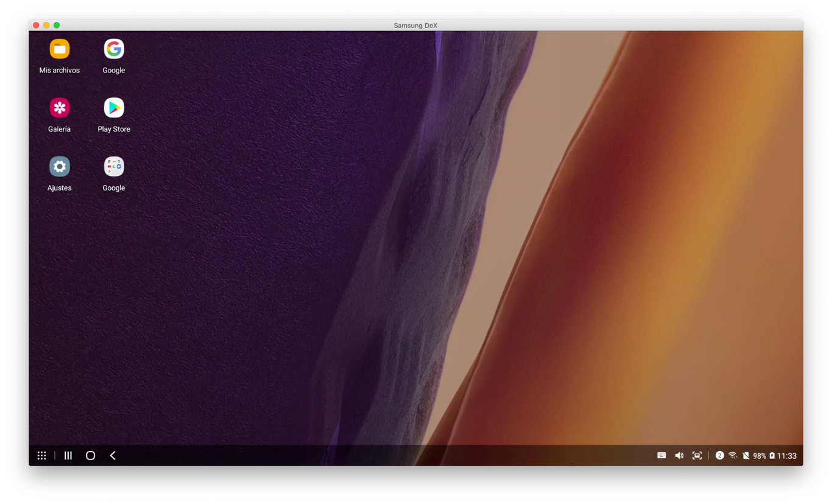The image size is (832, 504).
Task: Show recent apps with three-bar button
Action: [68, 455]
